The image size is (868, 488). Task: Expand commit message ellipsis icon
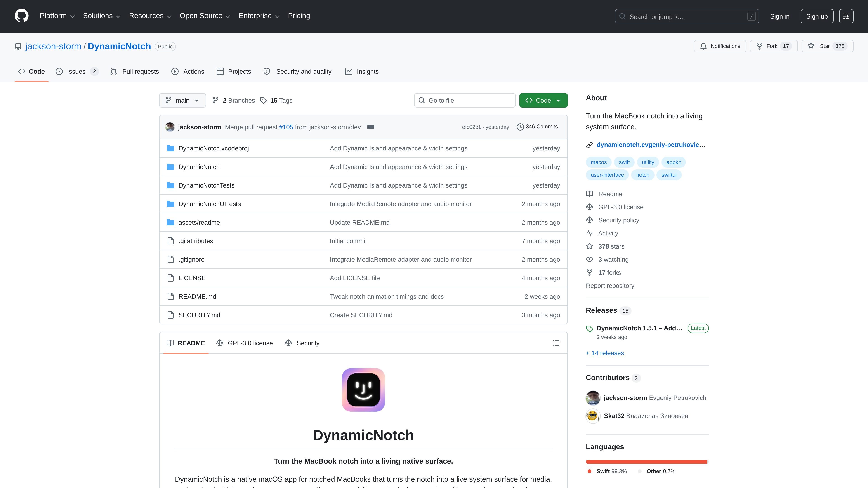(x=371, y=127)
